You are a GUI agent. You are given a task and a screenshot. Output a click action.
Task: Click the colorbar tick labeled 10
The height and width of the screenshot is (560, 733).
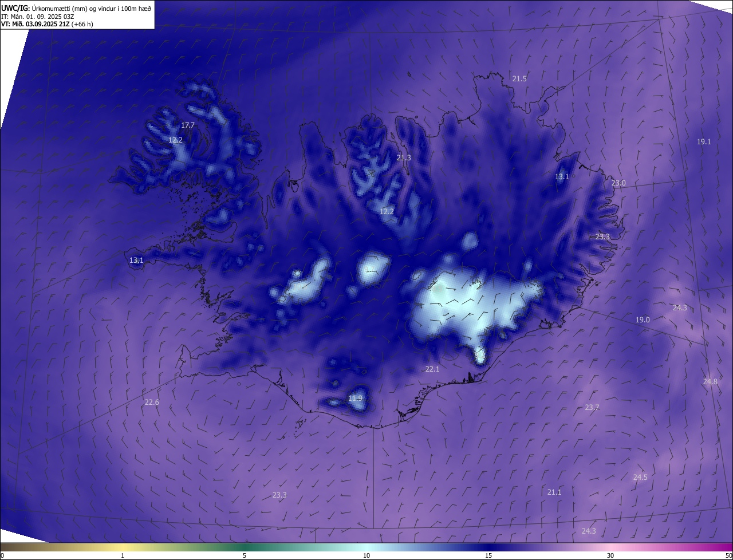366,555
